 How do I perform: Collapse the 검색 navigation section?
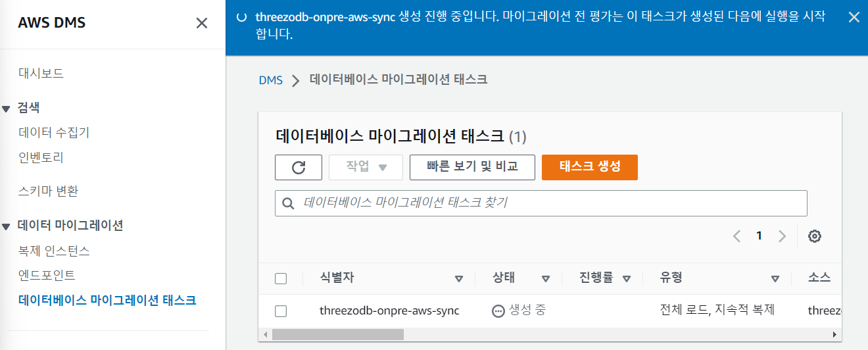tap(6, 109)
